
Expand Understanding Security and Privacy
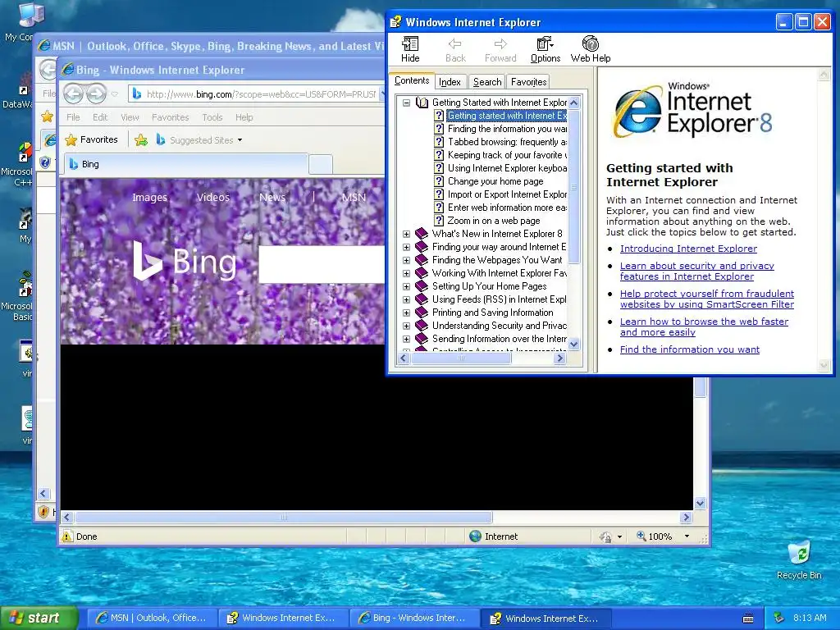(407, 326)
